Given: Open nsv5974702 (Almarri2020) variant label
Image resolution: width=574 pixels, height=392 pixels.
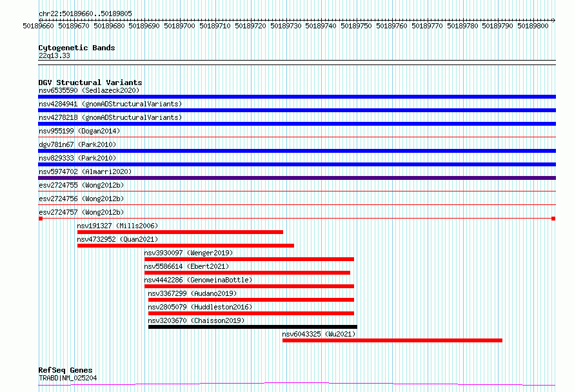Looking at the screenshot, I should (85, 171).
